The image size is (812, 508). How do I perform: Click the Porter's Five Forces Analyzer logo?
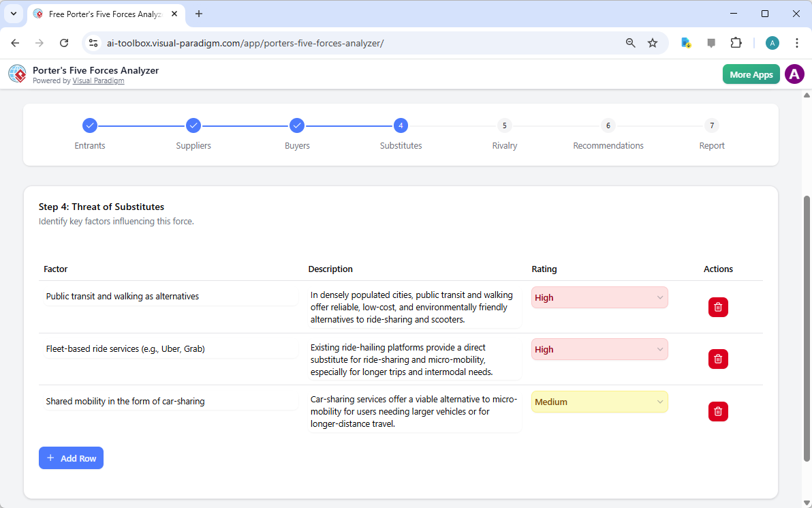(17, 74)
